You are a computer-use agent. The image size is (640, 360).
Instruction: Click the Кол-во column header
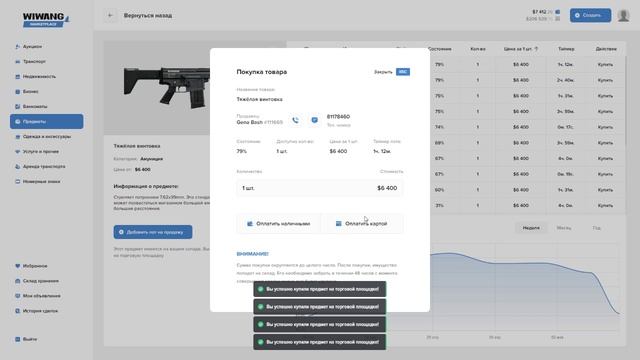478,49
